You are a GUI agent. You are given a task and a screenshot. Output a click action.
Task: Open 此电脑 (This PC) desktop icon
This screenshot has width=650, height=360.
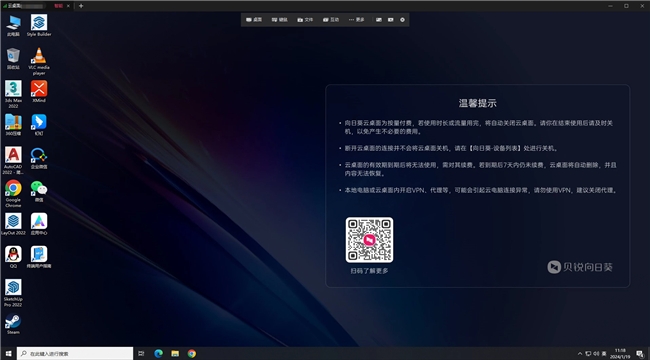click(13, 26)
